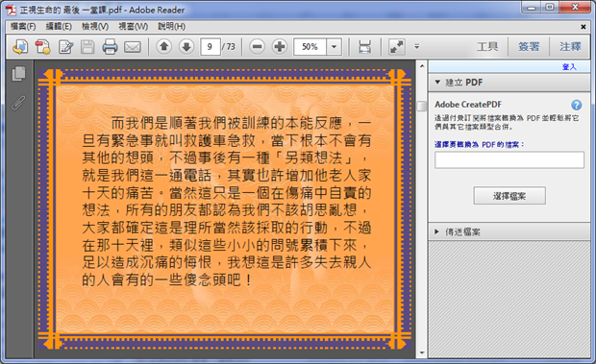Zoom out with the minus button

[257, 47]
